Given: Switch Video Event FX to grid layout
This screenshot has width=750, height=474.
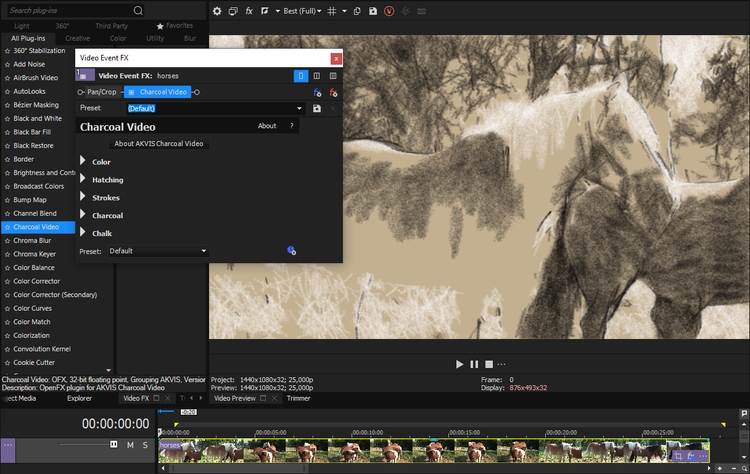Looking at the screenshot, I should (x=333, y=76).
